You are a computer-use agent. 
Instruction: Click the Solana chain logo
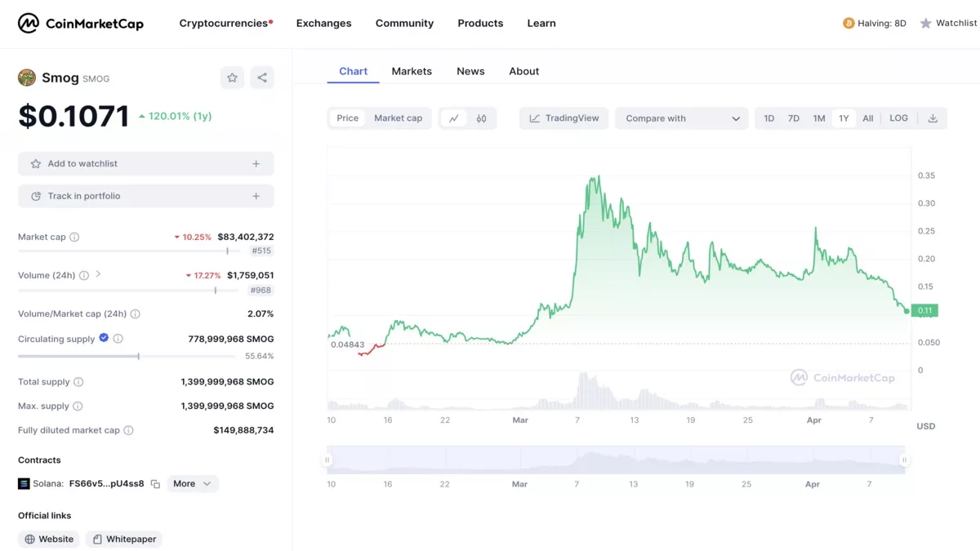point(24,483)
